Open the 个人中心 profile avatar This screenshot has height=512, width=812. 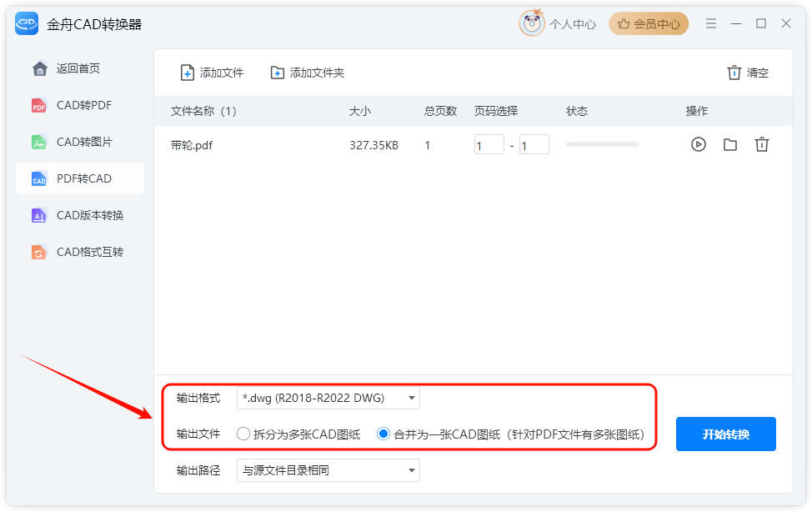pyautogui.click(x=532, y=23)
